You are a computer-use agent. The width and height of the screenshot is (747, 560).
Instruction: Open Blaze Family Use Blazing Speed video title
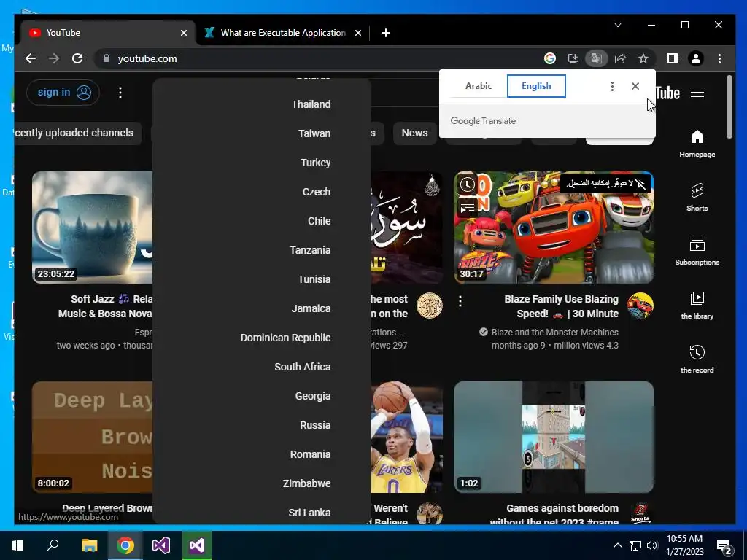click(561, 306)
